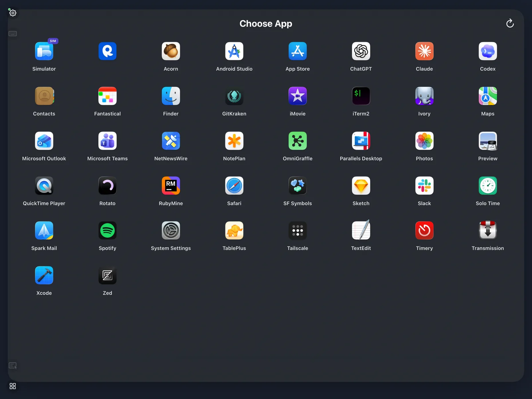Pick the Android Studio icon

[234, 51]
